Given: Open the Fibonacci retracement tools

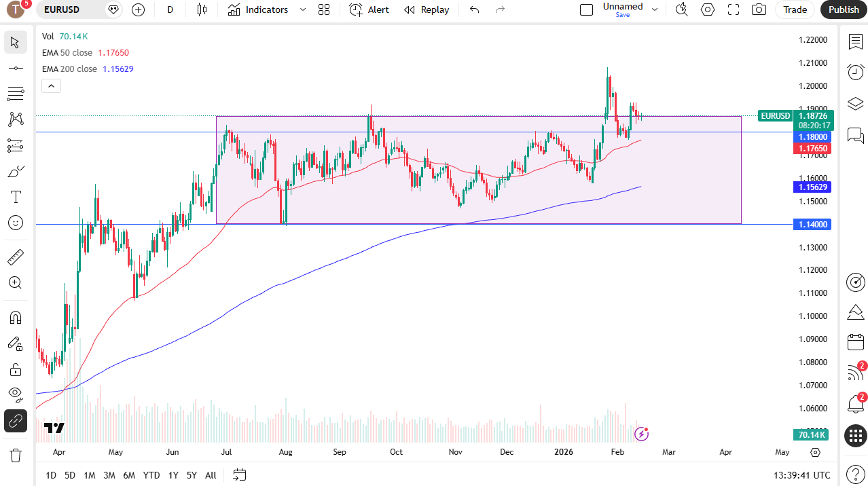Looking at the screenshot, I should [x=16, y=94].
